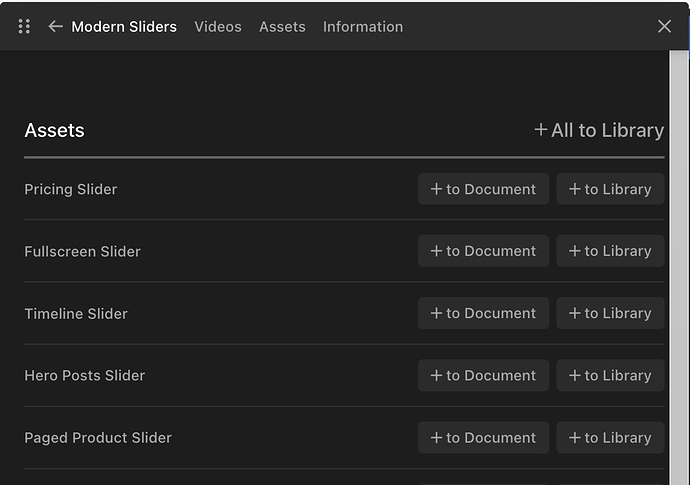Screen dimensions: 690x485
Task: Add Pricing Slider to Library
Action: tap(610, 189)
